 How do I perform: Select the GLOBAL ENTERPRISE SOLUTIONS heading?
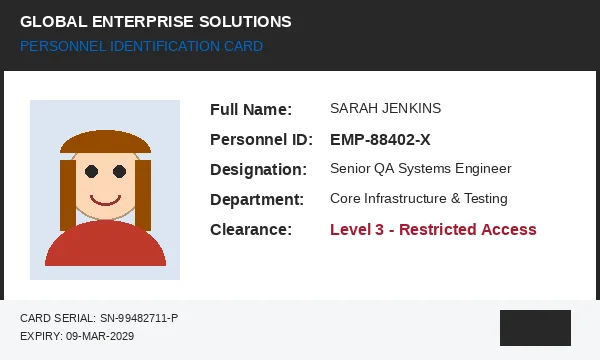(x=156, y=22)
